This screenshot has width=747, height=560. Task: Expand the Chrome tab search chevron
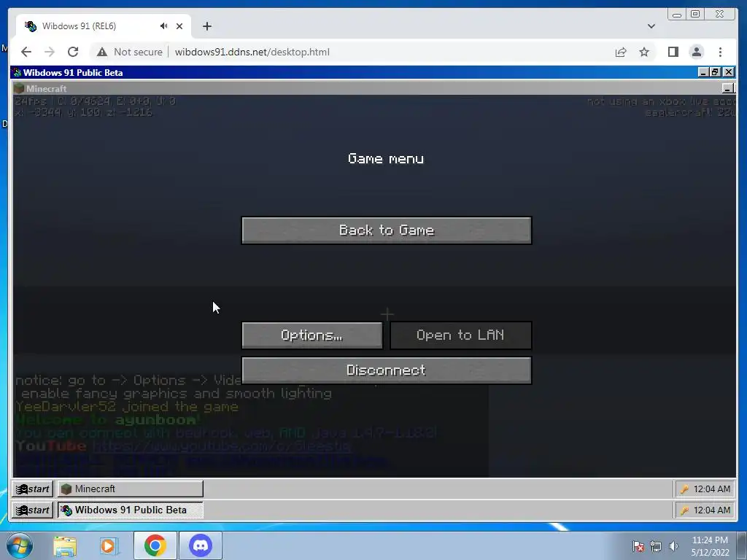651,26
